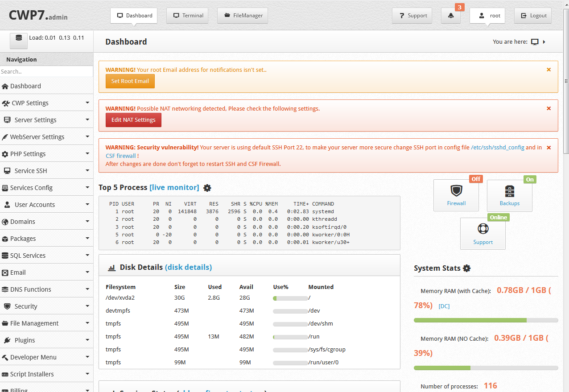Click monitor icon next to You are here
The height and width of the screenshot is (392, 569).
pos(535,42)
